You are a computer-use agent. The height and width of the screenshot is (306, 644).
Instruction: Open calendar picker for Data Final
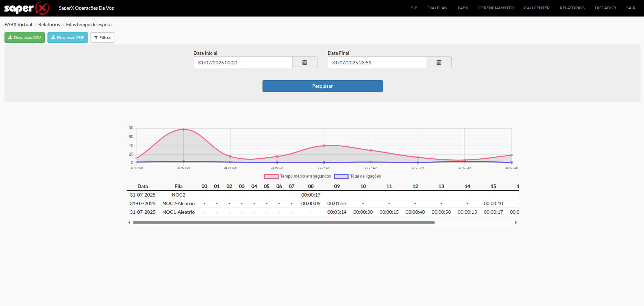(x=439, y=62)
